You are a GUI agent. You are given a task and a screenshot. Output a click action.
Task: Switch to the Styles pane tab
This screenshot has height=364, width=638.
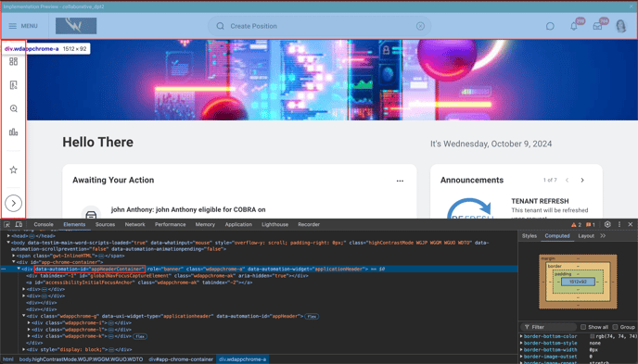click(530, 235)
